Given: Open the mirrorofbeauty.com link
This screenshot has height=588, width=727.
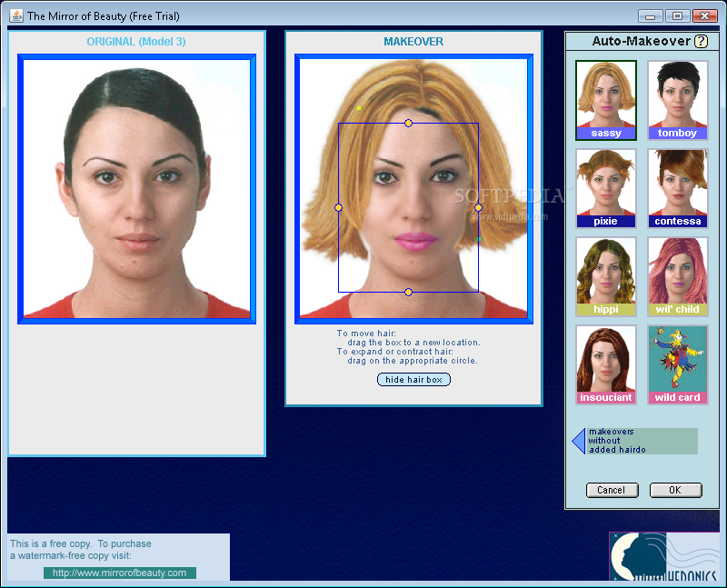Looking at the screenshot, I should tap(120, 573).
